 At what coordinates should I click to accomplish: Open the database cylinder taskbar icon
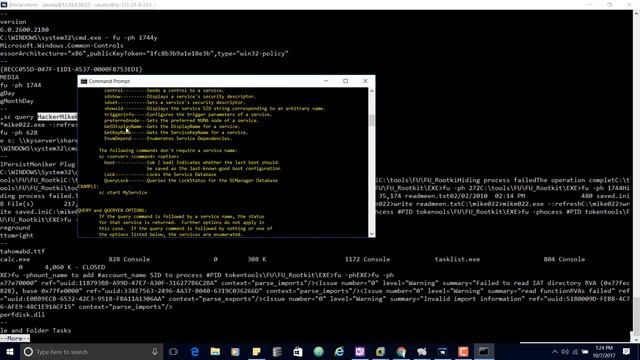pyautogui.click(x=277, y=352)
